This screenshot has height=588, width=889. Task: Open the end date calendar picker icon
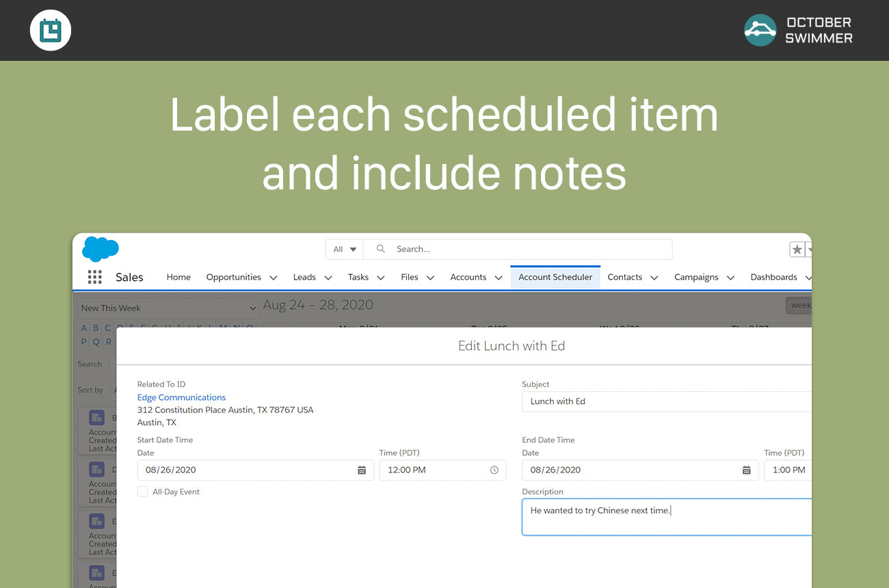pos(747,470)
